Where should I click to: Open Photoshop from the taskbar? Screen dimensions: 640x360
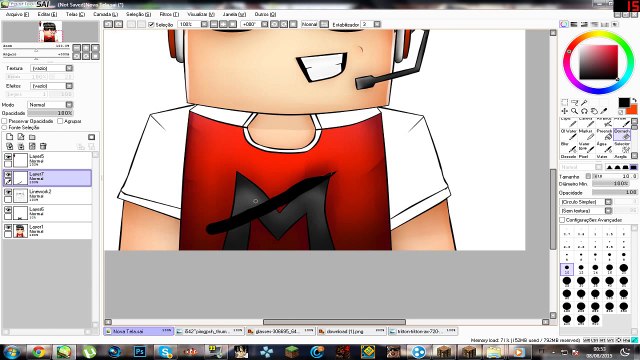click(x=140, y=351)
